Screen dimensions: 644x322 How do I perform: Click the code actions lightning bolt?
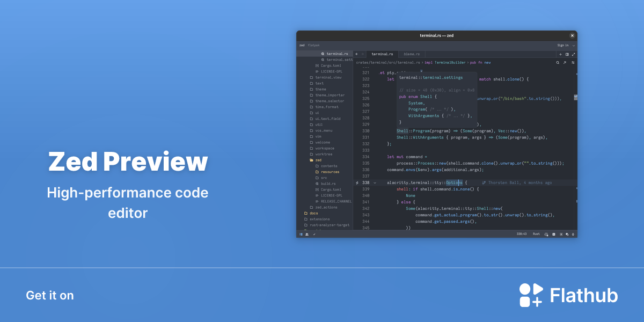[x=357, y=182]
